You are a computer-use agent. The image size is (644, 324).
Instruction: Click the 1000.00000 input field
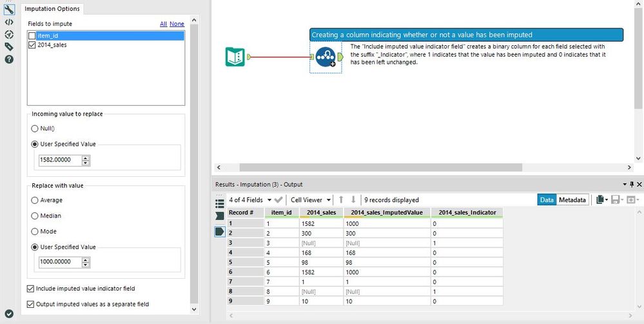60,262
